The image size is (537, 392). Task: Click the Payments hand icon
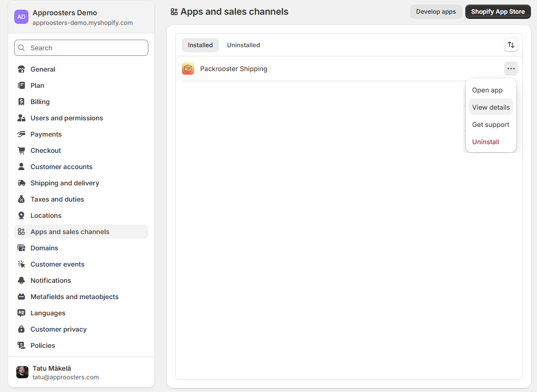pos(21,134)
